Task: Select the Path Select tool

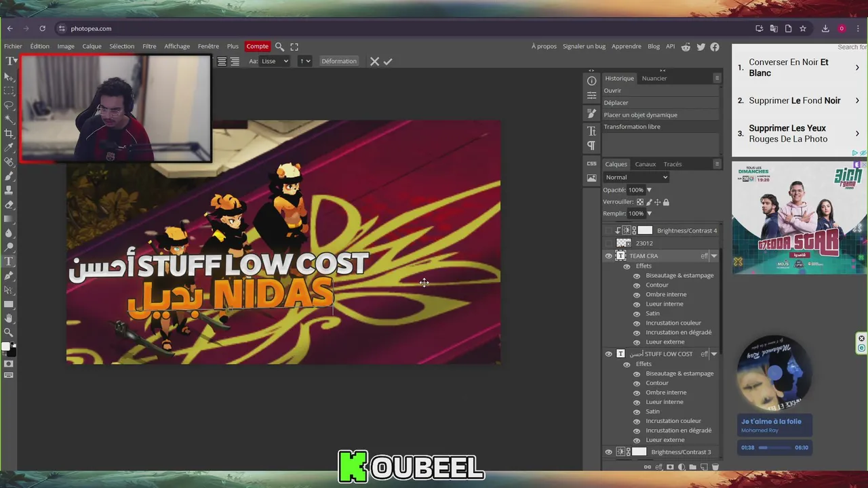Action: tap(9, 290)
